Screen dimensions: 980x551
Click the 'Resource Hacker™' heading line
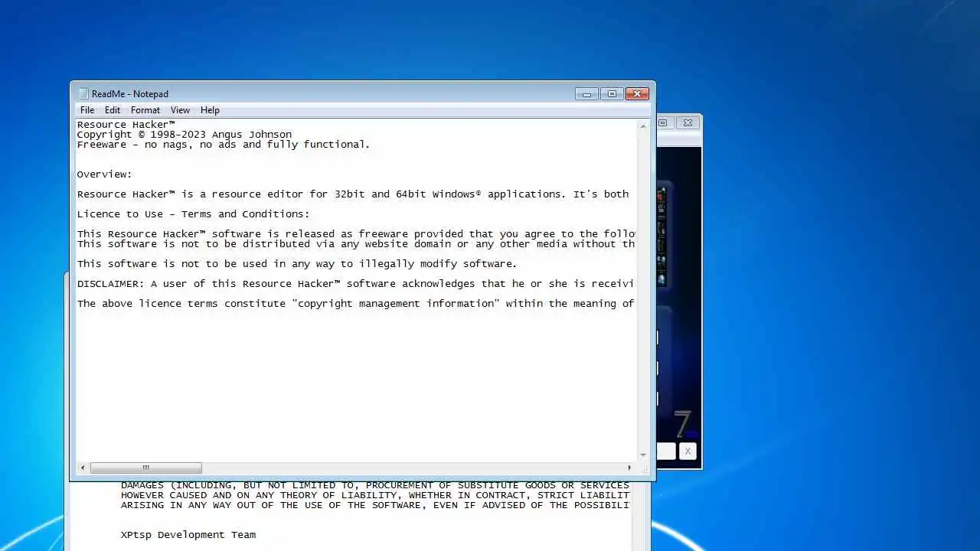pos(126,124)
